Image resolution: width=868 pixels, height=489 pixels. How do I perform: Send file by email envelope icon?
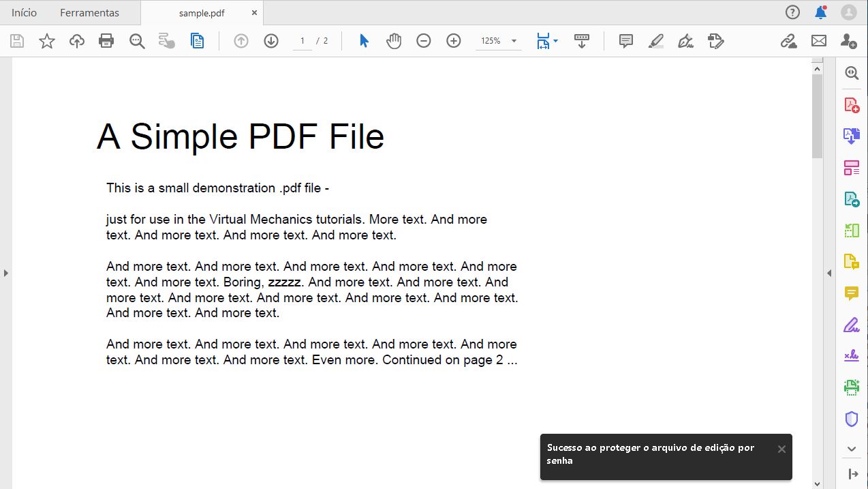819,41
